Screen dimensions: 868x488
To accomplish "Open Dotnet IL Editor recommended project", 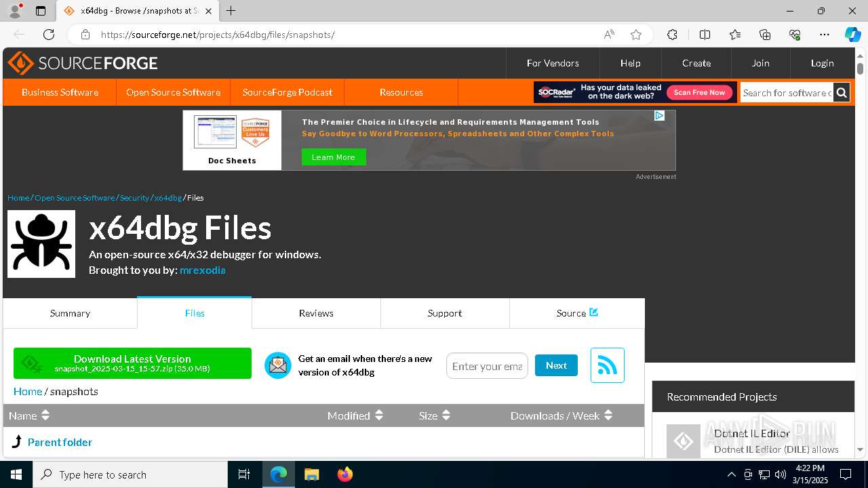I will click(x=752, y=433).
